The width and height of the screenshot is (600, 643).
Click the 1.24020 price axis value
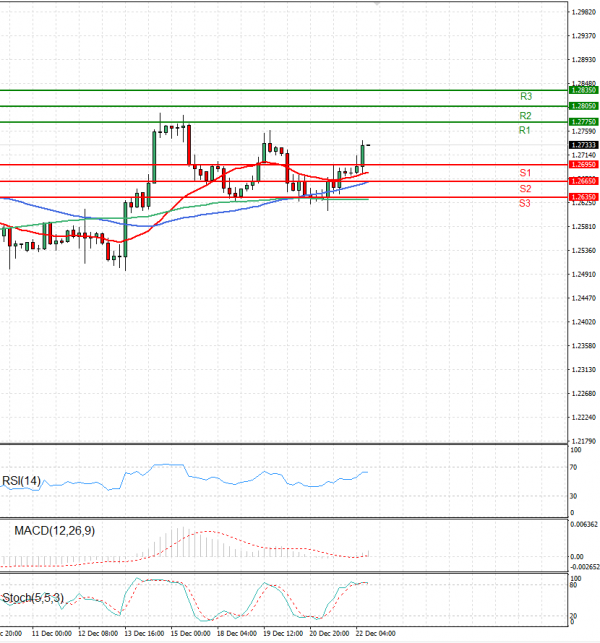pyautogui.click(x=584, y=322)
